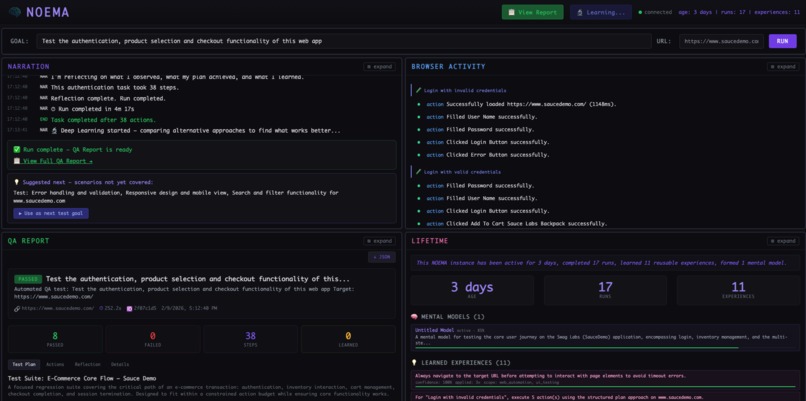Switch to the Test Plan tab

click(24, 364)
